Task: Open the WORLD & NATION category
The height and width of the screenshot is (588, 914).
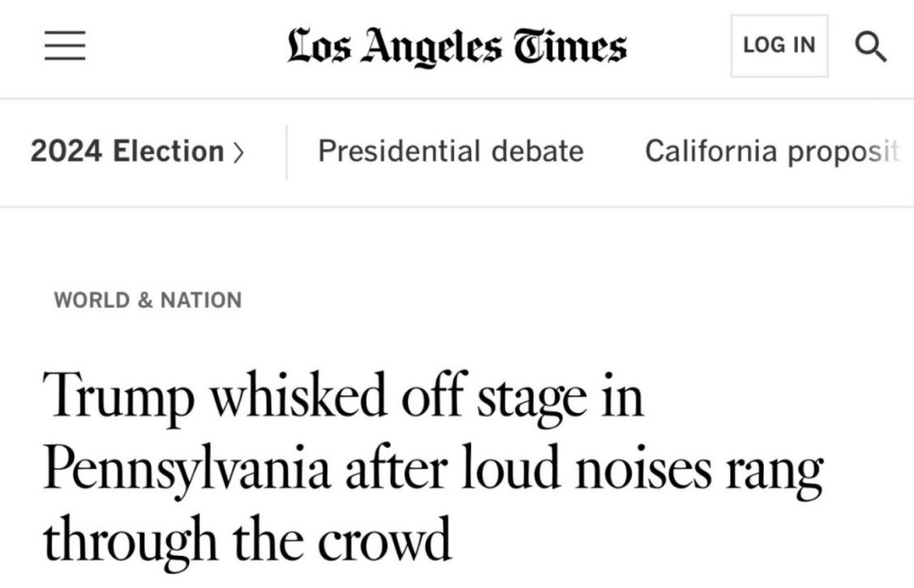Action: [147, 301]
